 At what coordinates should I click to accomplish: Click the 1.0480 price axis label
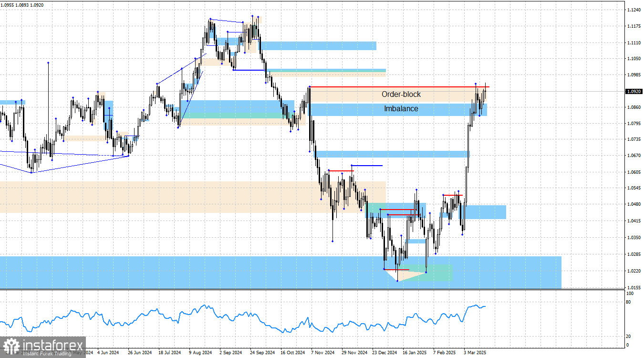pos(634,204)
